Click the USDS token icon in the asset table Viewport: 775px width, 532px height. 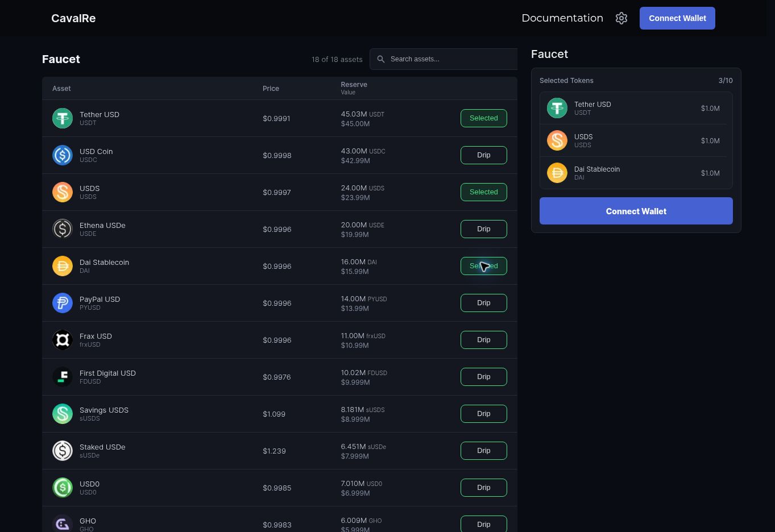(x=63, y=192)
